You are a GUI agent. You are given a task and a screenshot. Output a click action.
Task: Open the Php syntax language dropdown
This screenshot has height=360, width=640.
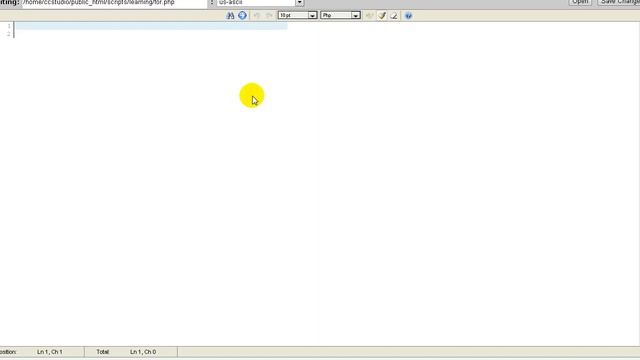click(x=340, y=16)
